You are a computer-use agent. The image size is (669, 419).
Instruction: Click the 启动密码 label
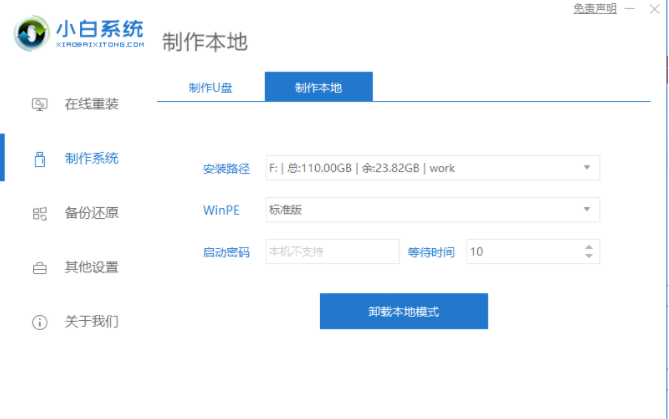(x=226, y=252)
